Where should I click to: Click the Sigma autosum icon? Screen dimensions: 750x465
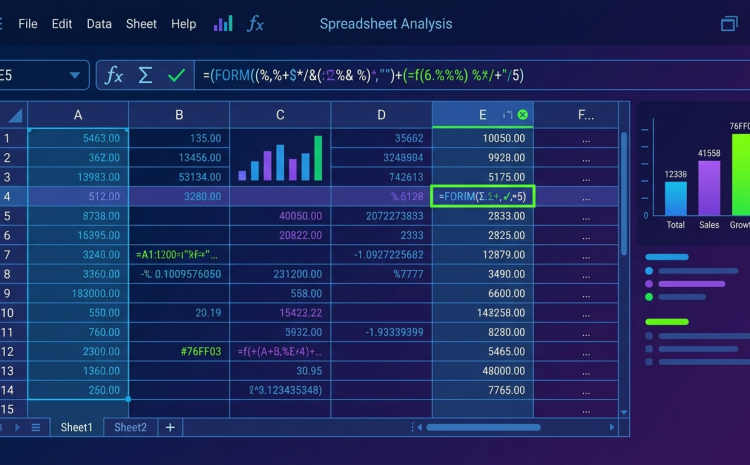click(x=145, y=75)
